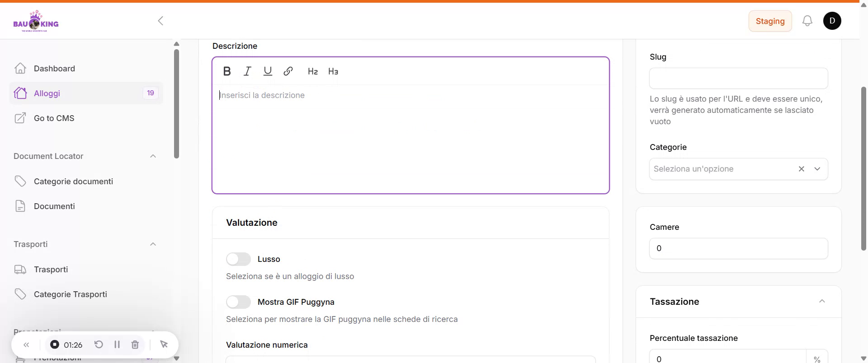868x363 pixels.
Task: Click the Alloggi count badge 19
Action: point(151,93)
